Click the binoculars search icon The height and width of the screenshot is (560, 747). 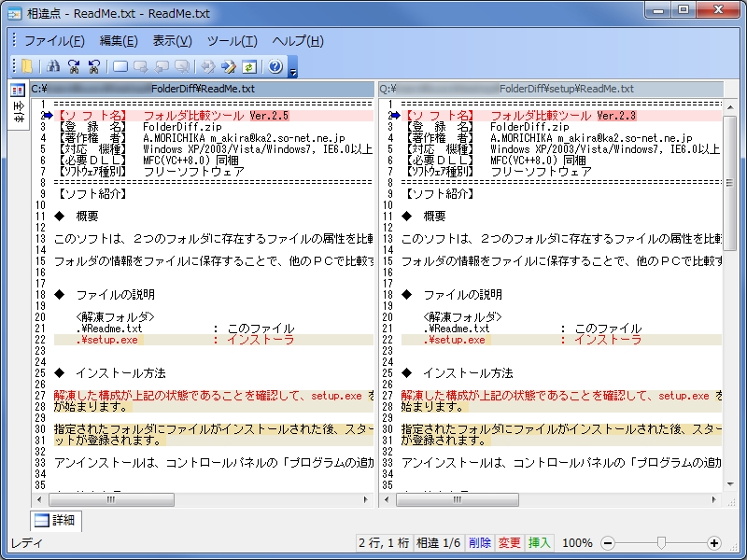click(x=54, y=65)
